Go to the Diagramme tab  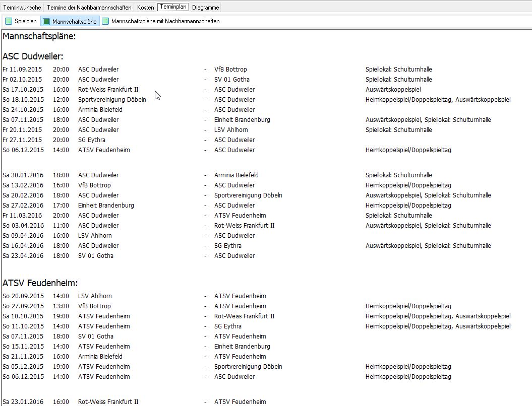205,8
